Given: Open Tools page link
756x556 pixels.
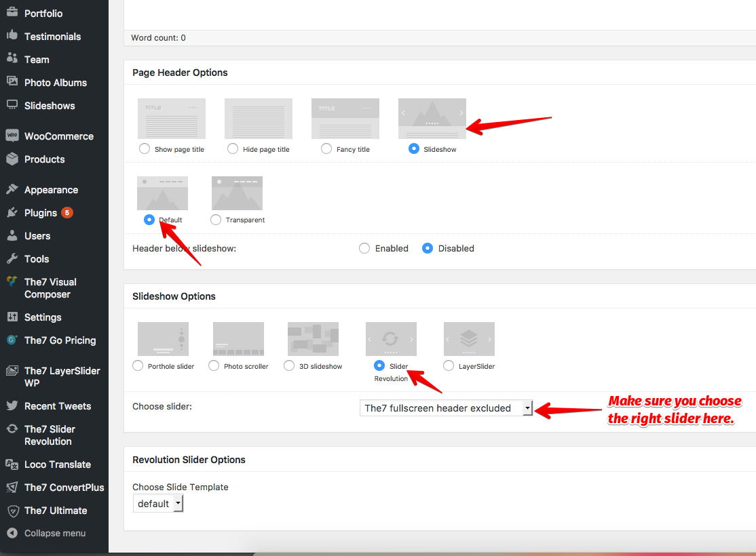Looking at the screenshot, I should coord(37,259).
